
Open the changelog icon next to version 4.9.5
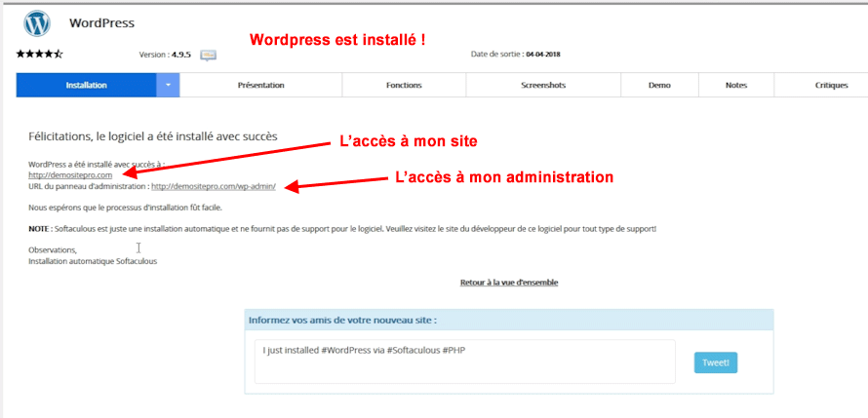[209, 55]
